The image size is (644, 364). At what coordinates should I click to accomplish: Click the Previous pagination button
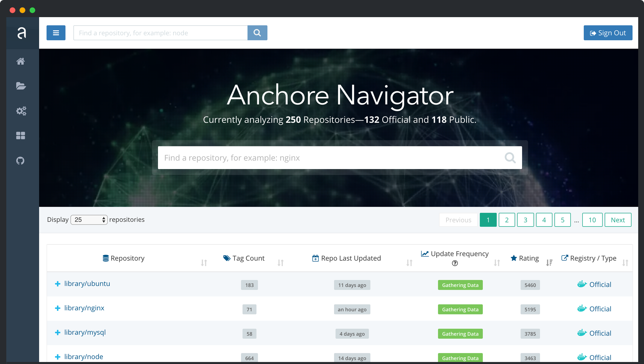458,220
